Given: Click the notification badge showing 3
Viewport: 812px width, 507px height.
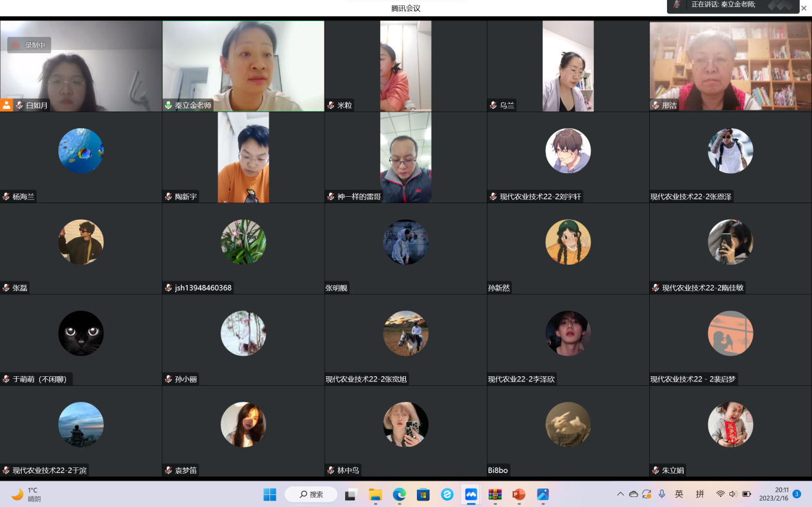Looking at the screenshot, I should click(797, 494).
